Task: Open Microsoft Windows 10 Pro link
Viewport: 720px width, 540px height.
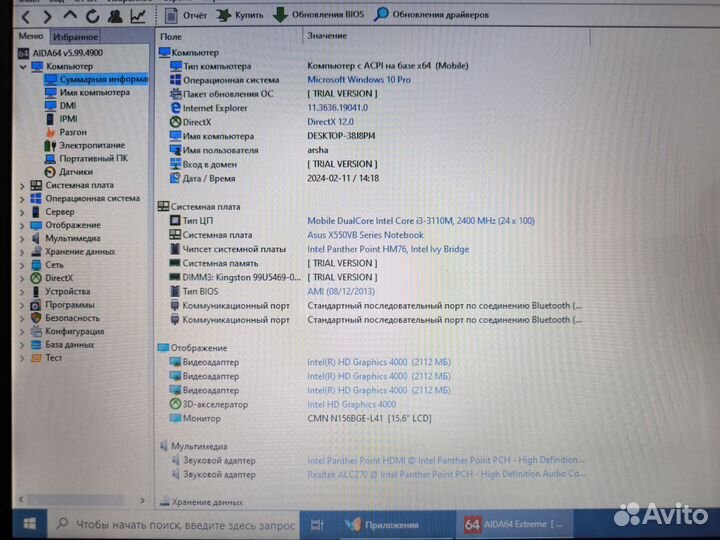Action: point(359,79)
